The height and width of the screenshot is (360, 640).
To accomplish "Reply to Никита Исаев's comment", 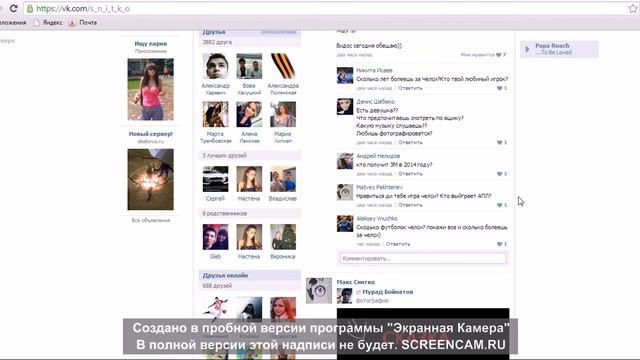I will 410,88.
